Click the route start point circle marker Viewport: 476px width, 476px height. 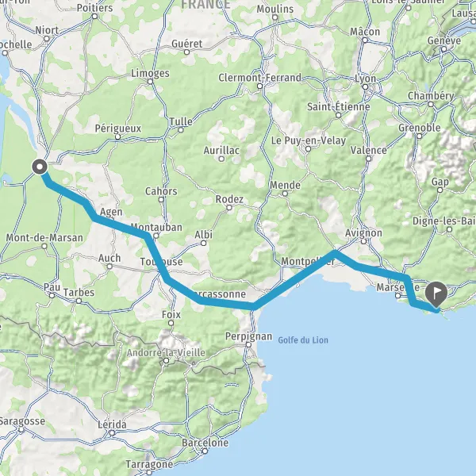40,167
